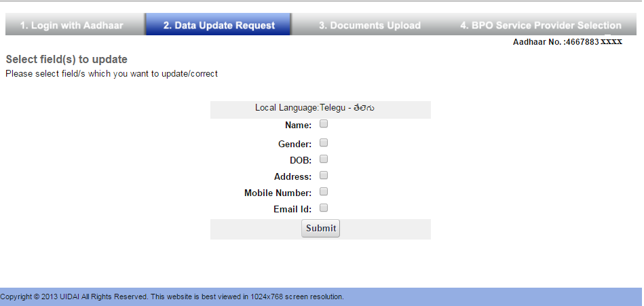The width and height of the screenshot is (644, 306).
Task: Click the 'DOB:' text label
Action: tap(300, 161)
